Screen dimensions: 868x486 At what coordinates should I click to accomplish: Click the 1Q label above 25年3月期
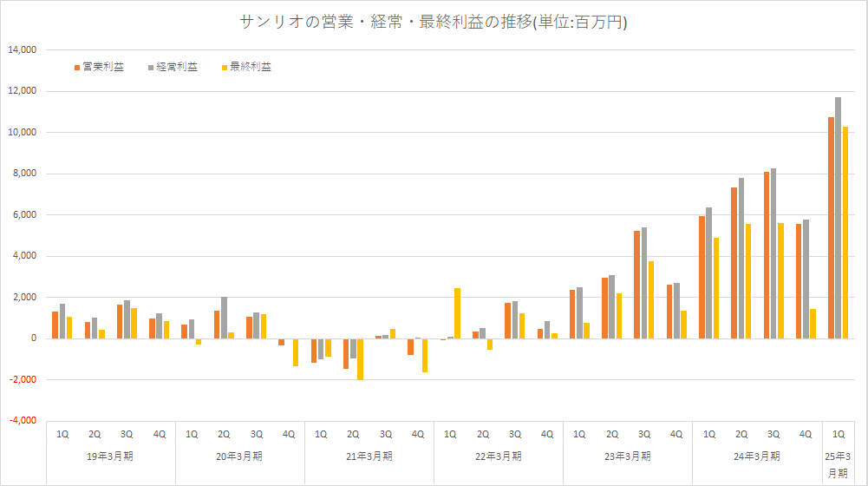[x=839, y=435]
